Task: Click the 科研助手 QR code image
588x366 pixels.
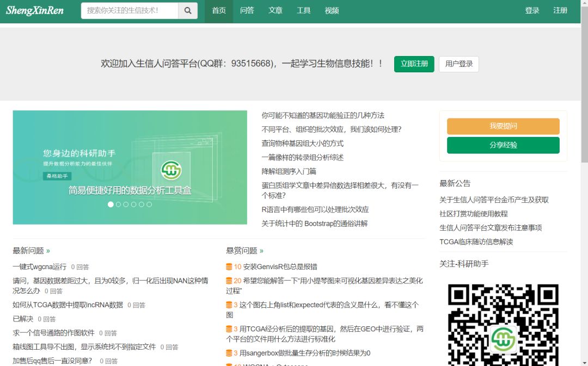Action: pyautogui.click(x=503, y=324)
